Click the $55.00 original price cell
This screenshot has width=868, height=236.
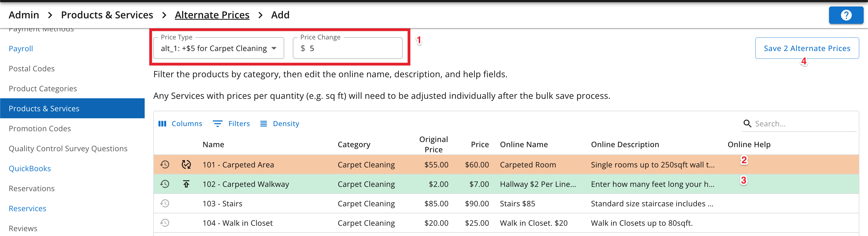pos(436,165)
